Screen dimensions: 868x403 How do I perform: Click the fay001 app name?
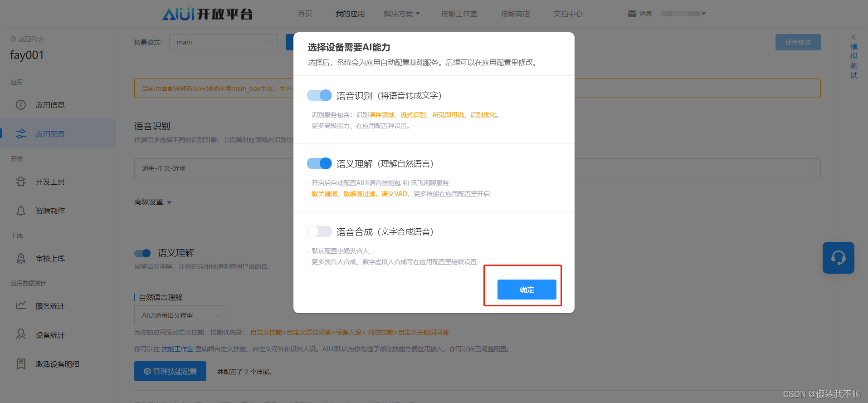click(27, 55)
